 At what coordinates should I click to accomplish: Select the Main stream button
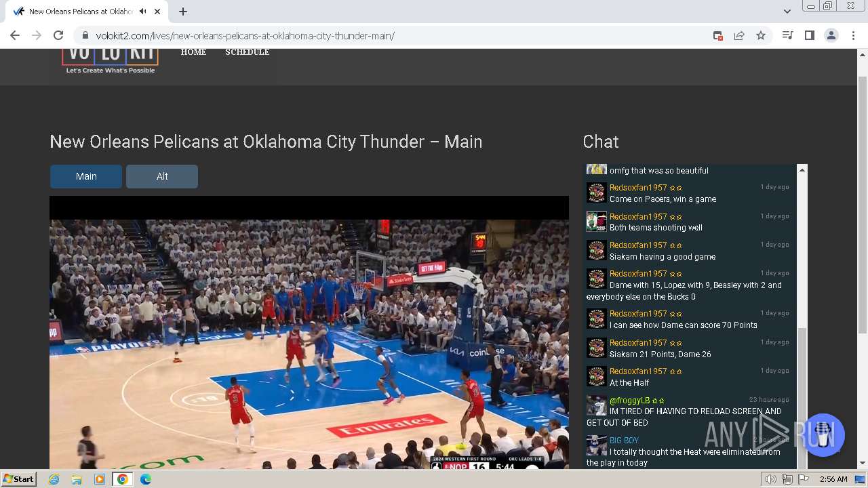(86, 176)
